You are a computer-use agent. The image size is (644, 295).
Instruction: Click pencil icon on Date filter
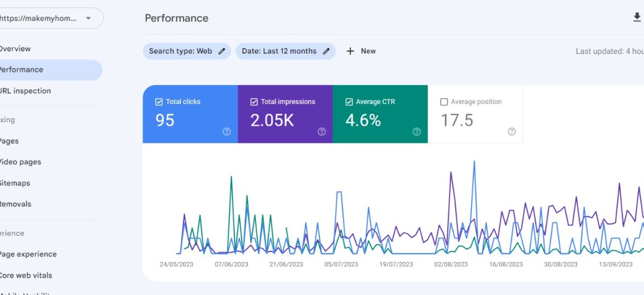point(326,51)
